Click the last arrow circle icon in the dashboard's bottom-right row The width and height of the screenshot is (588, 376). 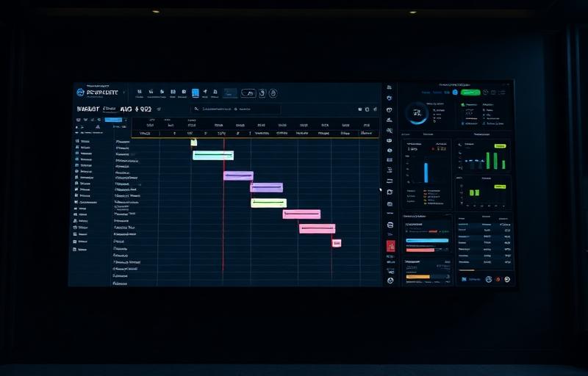point(507,279)
